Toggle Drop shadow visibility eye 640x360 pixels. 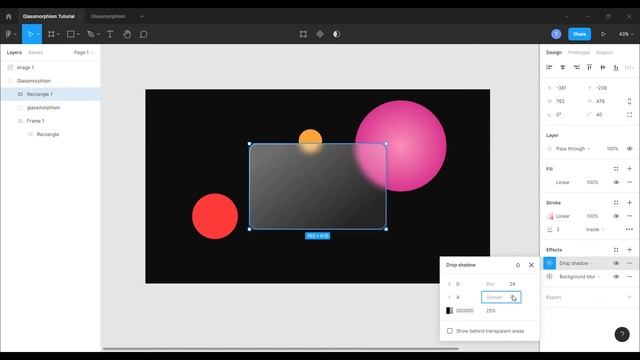tap(616, 264)
